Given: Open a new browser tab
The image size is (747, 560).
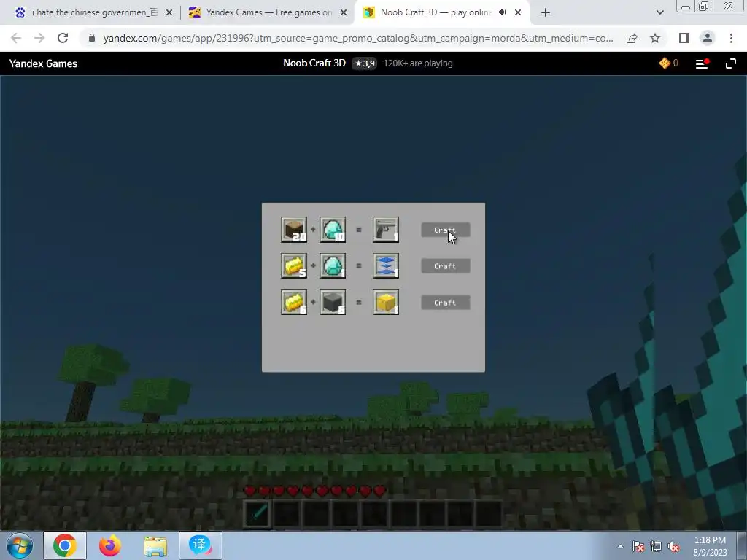Looking at the screenshot, I should coord(546,13).
